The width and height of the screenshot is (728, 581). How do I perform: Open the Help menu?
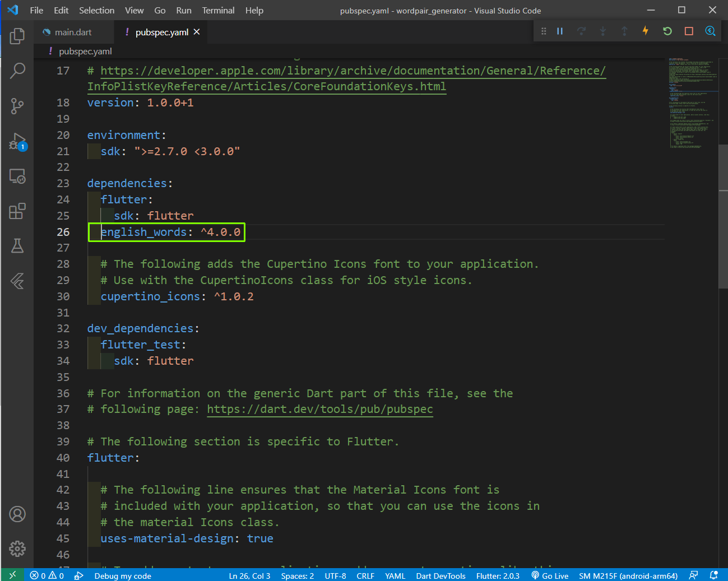coord(254,10)
